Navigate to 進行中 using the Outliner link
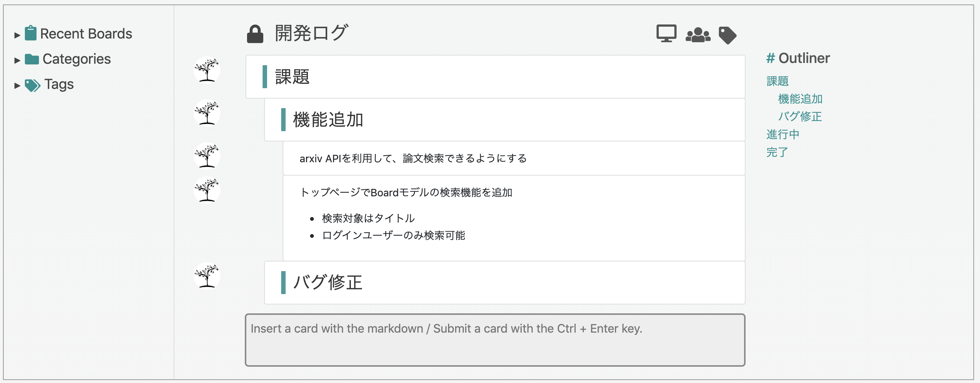 click(782, 134)
